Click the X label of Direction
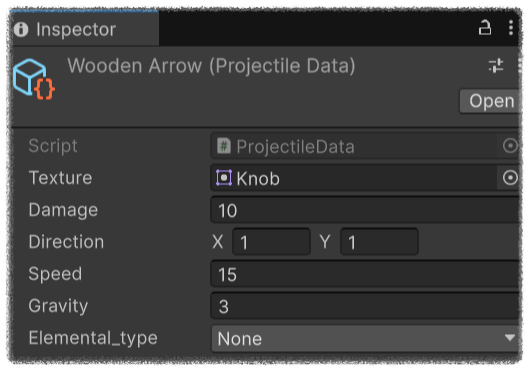The image size is (530, 370). pos(218,242)
